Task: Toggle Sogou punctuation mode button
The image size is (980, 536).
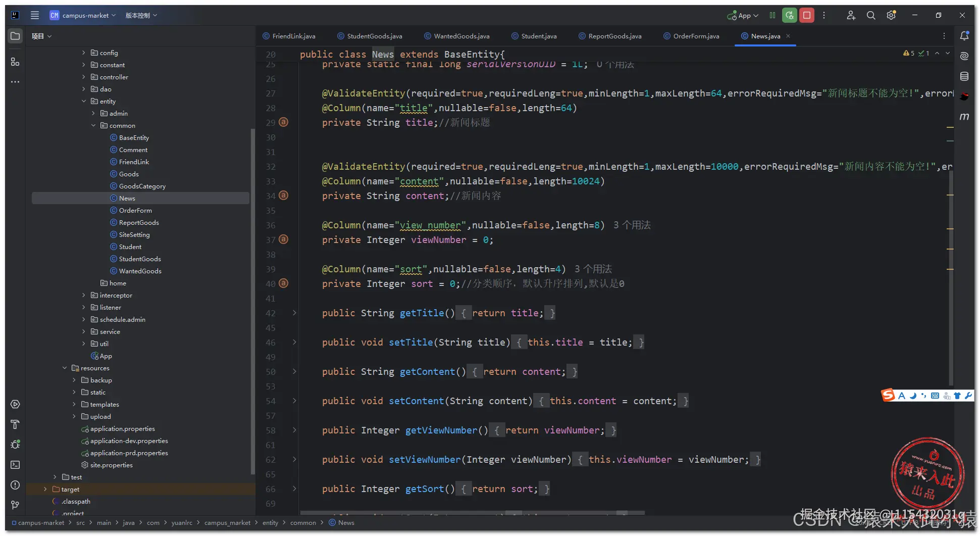Action: coord(923,396)
